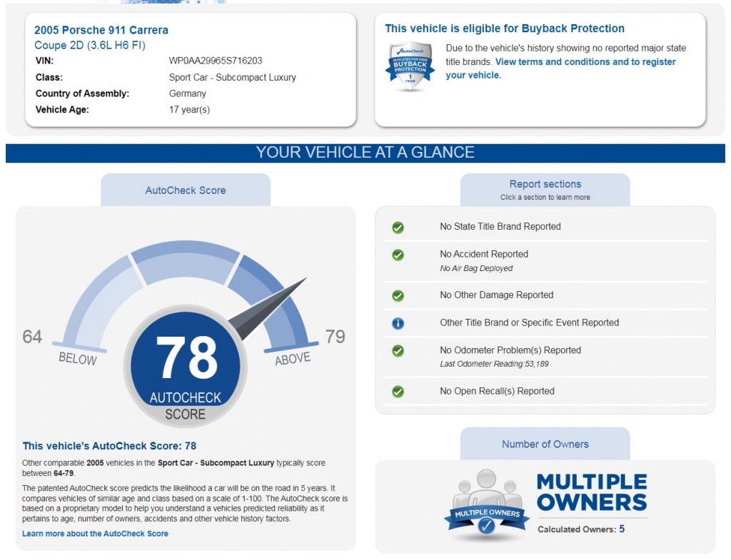The width and height of the screenshot is (731, 560).
Task: Click This vehicle's AutoCheck Score: 78 heading
Action: tap(109, 446)
